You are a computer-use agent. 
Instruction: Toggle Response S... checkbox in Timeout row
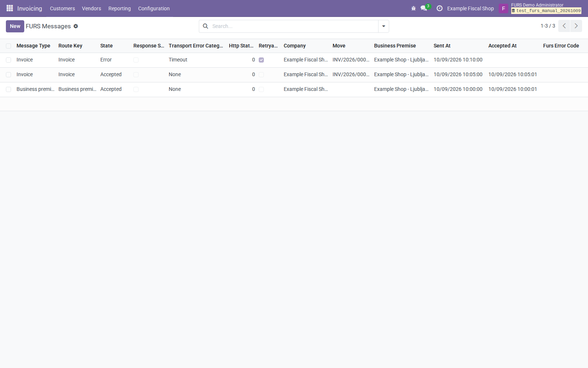[136, 60]
